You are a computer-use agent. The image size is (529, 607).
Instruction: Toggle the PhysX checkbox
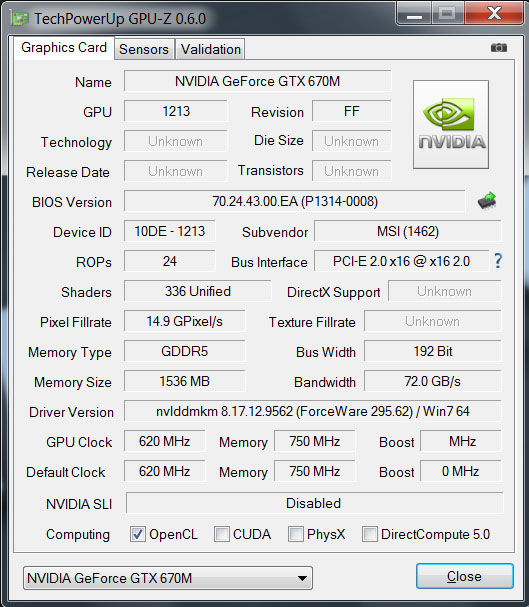(x=296, y=534)
